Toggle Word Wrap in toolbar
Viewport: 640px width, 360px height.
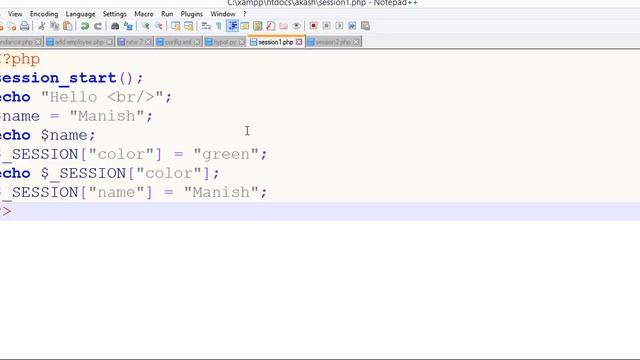[206, 26]
